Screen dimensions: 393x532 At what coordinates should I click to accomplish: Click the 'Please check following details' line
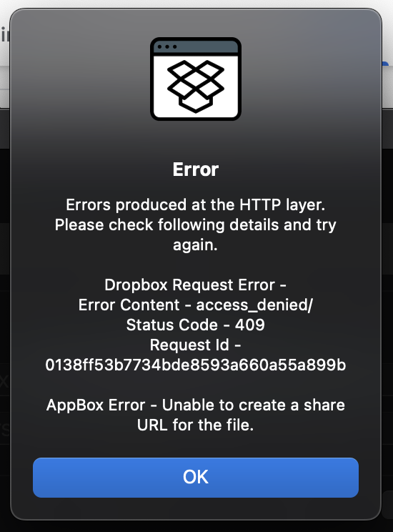click(196, 225)
